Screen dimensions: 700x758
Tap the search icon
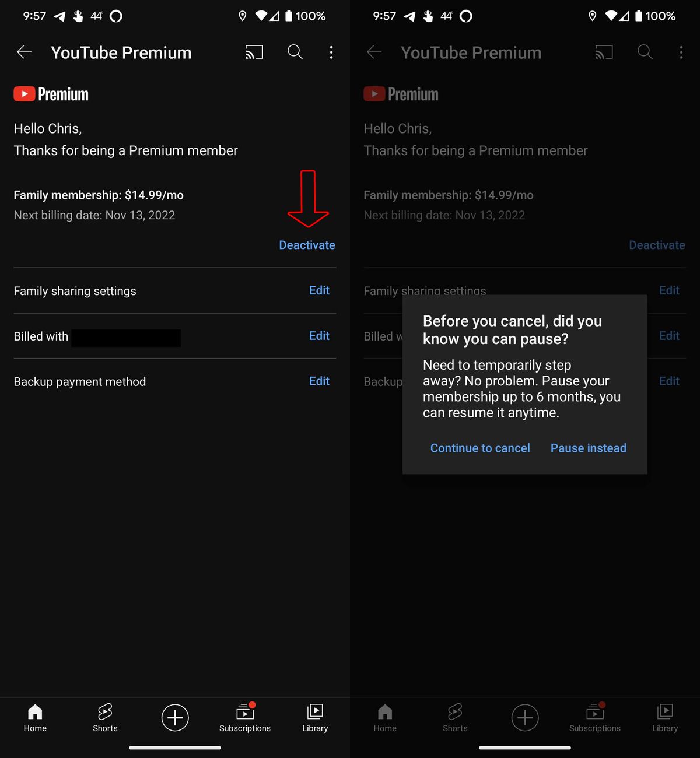pyautogui.click(x=295, y=52)
